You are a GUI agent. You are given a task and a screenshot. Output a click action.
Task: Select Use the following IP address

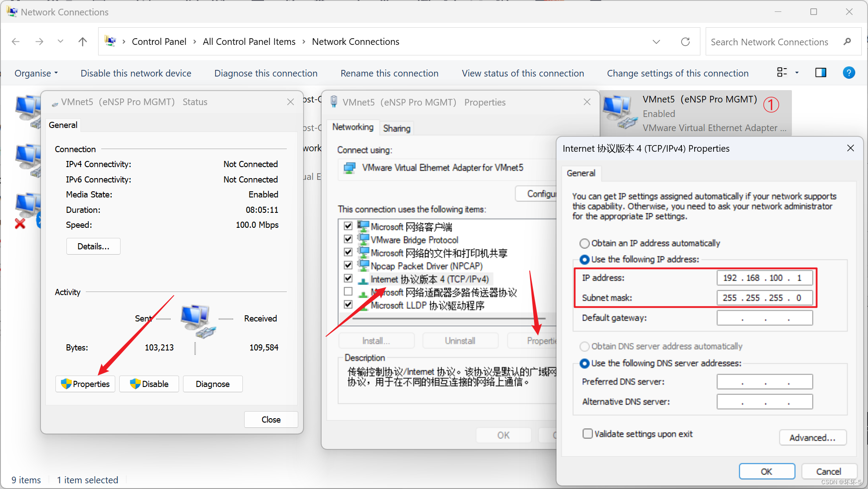click(584, 259)
